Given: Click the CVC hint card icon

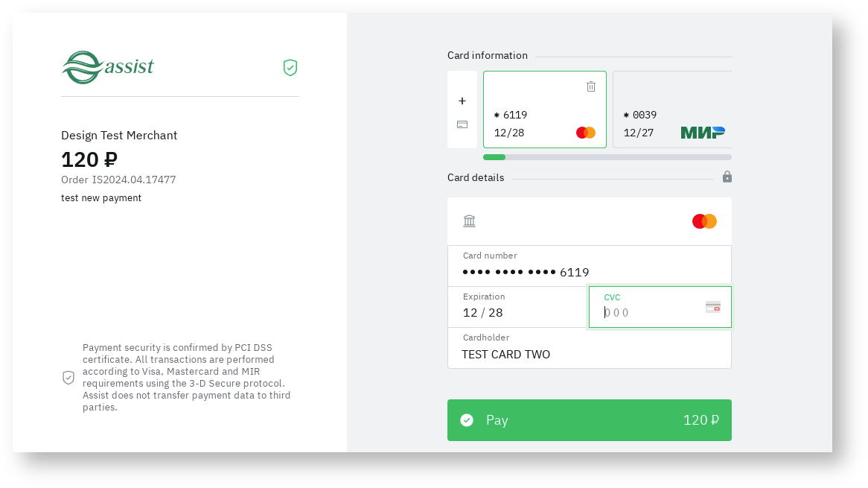Looking at the screenshot, I should [x=713, y=307].
